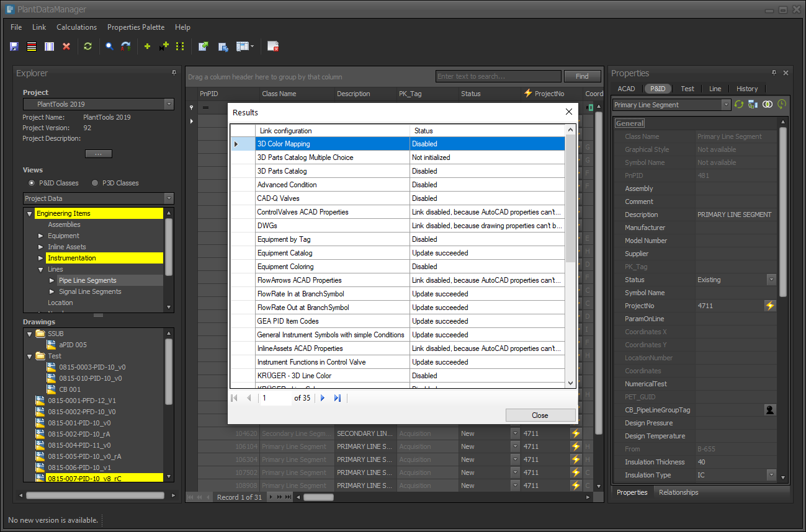The height and width of the screenshot is (532, 806).
Task: Open the File menu
Action: 16,27
